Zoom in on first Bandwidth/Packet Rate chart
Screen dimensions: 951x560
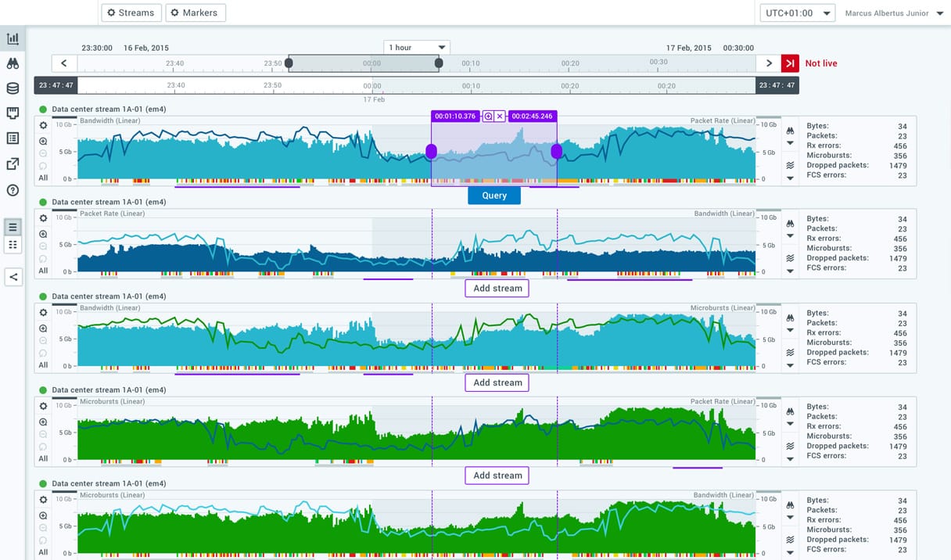(43, 142)
